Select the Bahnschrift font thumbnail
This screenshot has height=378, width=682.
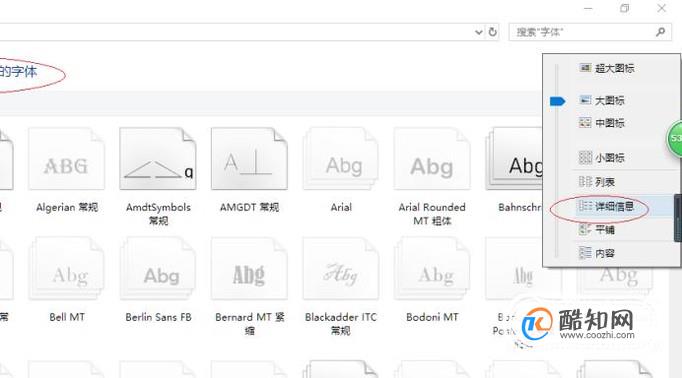[x=514, y=159]
